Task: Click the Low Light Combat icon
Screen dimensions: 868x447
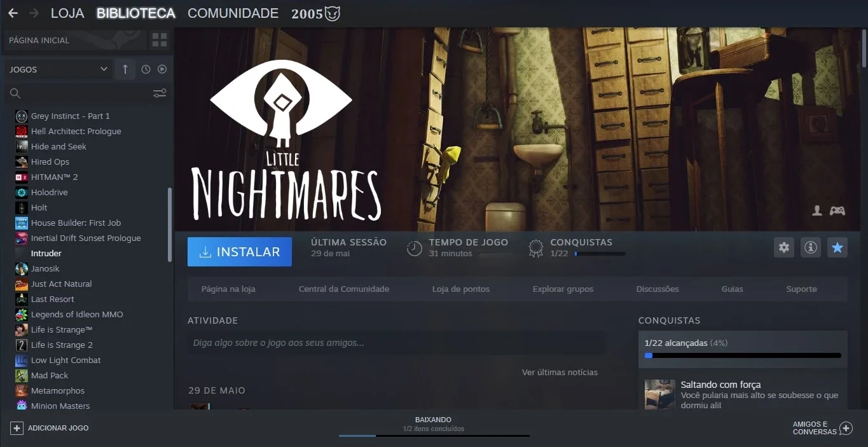Action: (x=22, y=360)
